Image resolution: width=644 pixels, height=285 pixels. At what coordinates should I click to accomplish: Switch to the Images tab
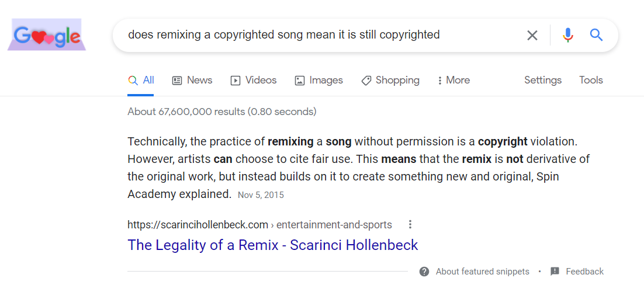click(x=318, y=81)
